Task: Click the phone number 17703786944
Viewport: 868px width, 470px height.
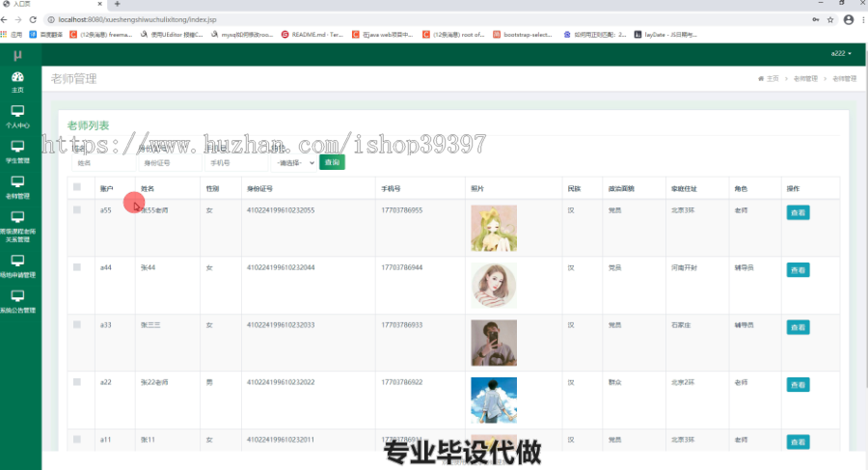Action: pyautogui.click(x=402, y=267)
